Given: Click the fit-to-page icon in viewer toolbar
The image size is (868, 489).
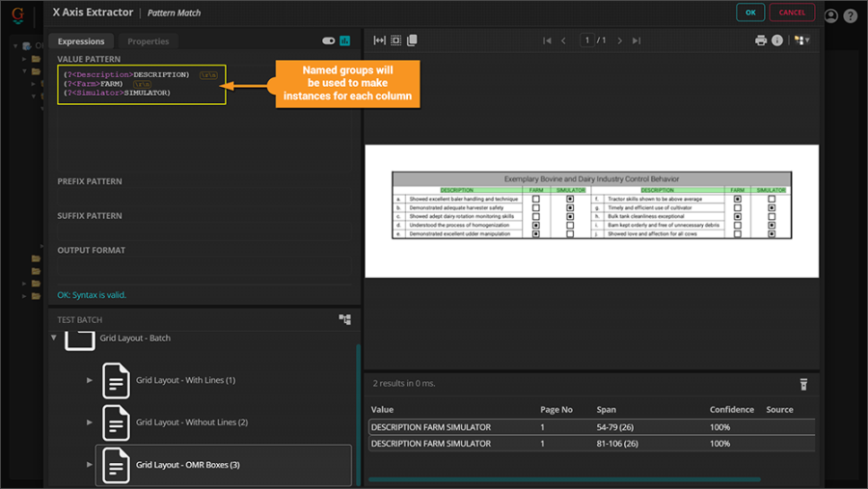Looking at the screenshot, I should click(395, 41).
